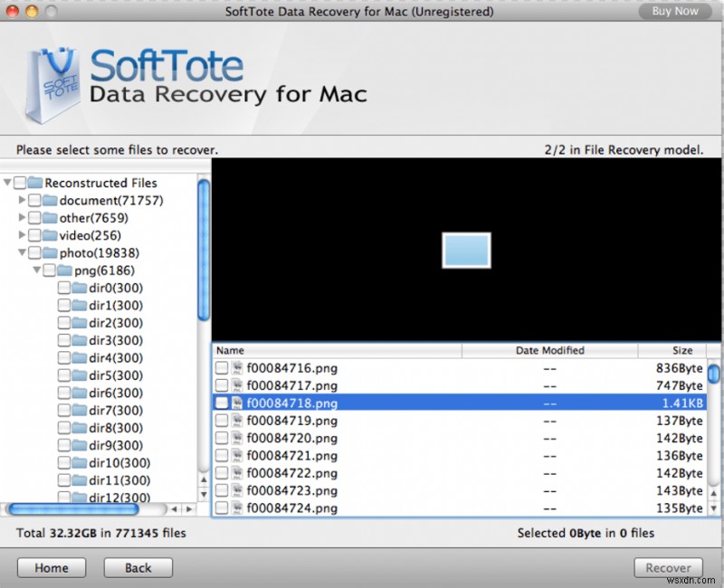
Task: Check the photo(19838) folder checkbox
Action: pos(34,253)
